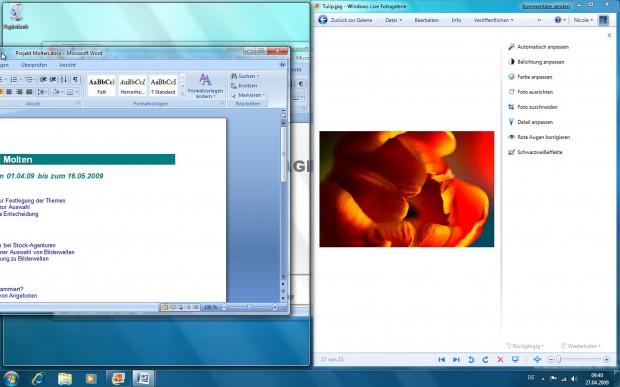This screenshot has width=620, height=387.
Task: Click the sort icon in Word ribbon
Action: [x=64, y=79]
